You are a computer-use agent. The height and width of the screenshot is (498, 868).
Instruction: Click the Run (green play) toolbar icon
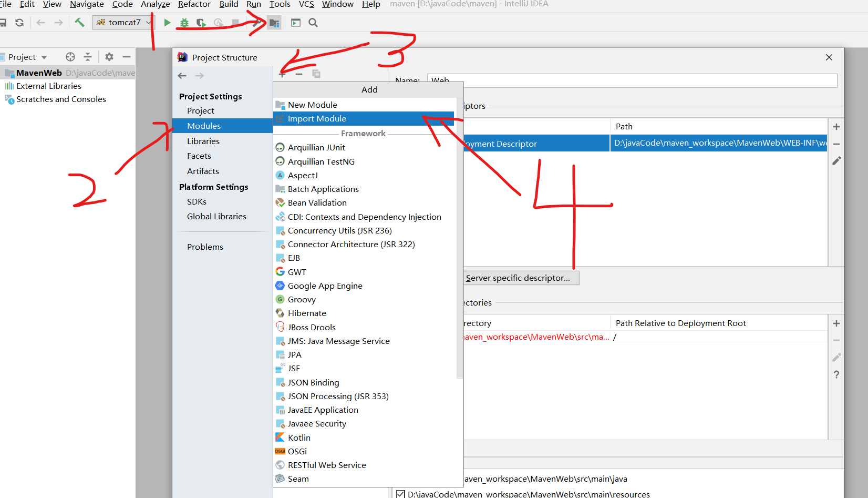[167, 23]
